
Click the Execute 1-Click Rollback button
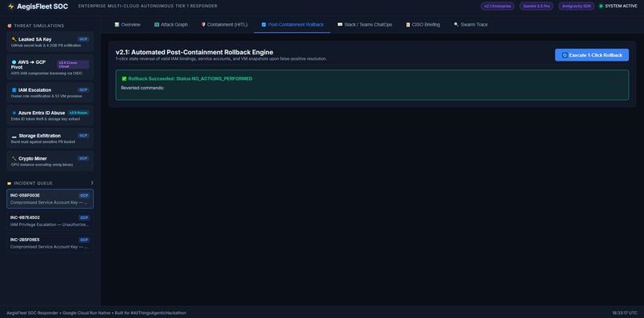click(x=591, y=55)
